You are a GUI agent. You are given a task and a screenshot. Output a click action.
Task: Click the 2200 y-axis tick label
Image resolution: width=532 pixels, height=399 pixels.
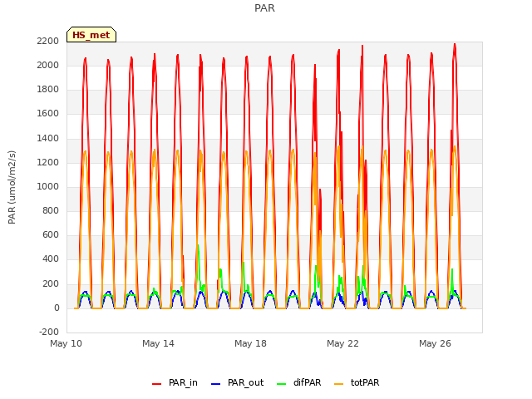point(48,41)
